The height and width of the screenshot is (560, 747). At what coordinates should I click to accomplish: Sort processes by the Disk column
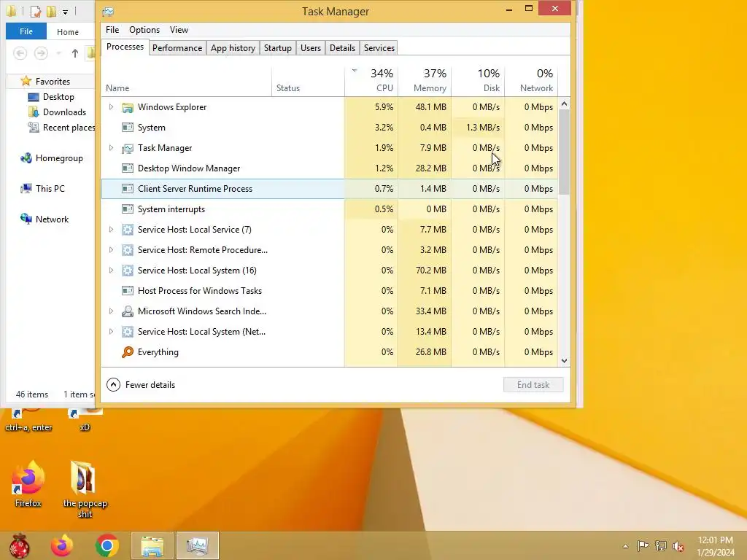pos(478,80)
